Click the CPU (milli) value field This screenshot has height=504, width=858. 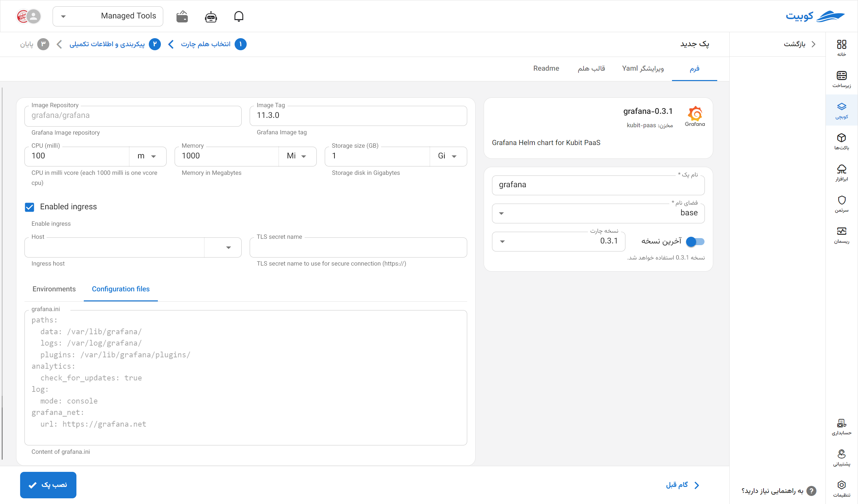pyautogui.click(x=77, y=156)
